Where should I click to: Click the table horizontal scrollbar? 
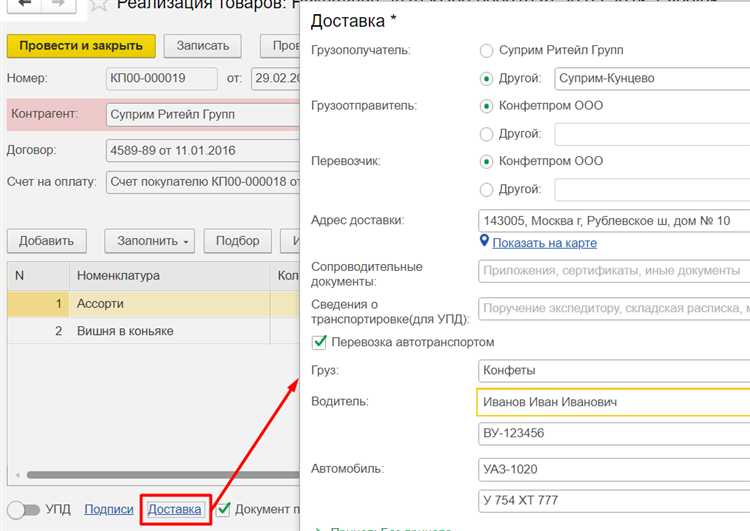(x=163, y=475)
